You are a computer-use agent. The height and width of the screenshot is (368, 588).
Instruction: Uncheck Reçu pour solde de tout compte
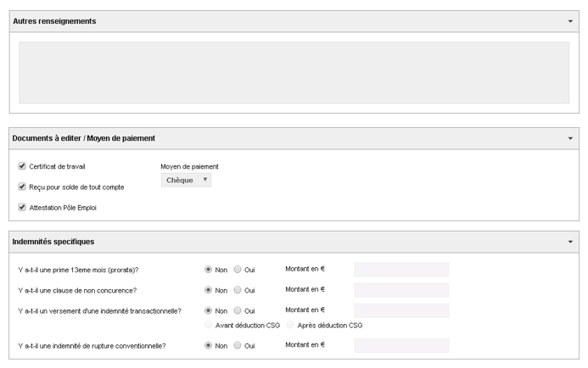tap(22, 187)
